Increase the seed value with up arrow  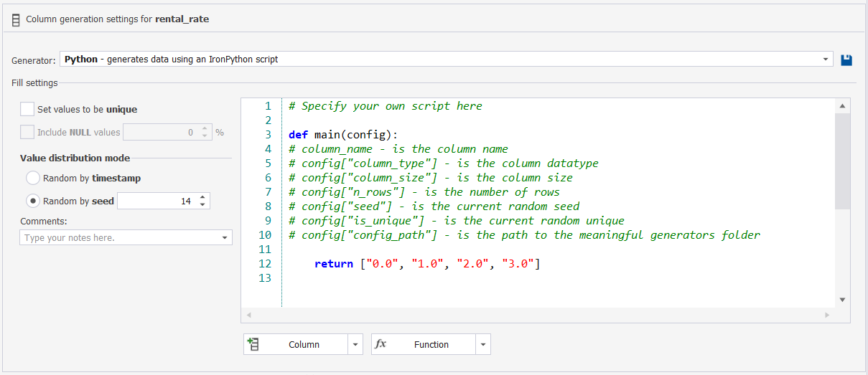(202, 197)
